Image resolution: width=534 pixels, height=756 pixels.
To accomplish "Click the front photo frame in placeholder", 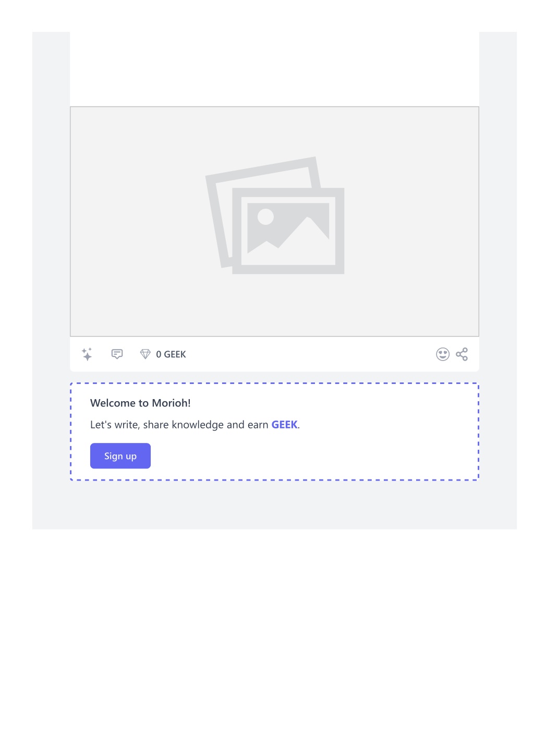I will tap(288, 231).
